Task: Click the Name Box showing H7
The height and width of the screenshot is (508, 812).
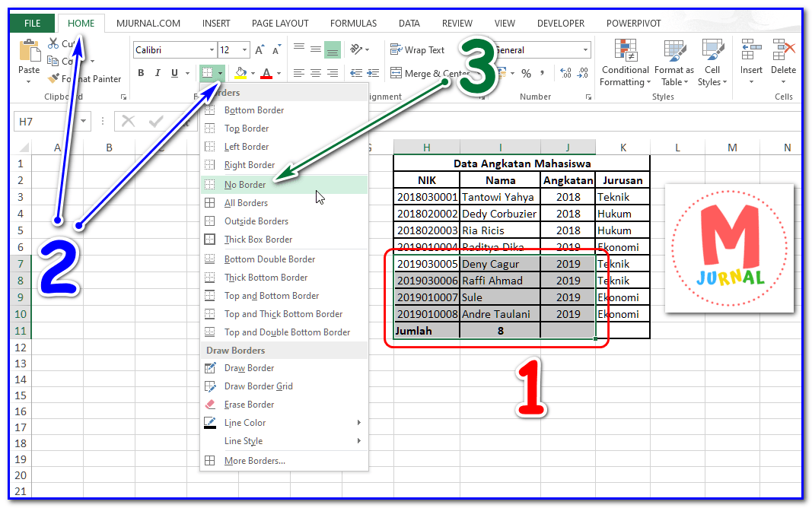Action: (x=46, y=122)
